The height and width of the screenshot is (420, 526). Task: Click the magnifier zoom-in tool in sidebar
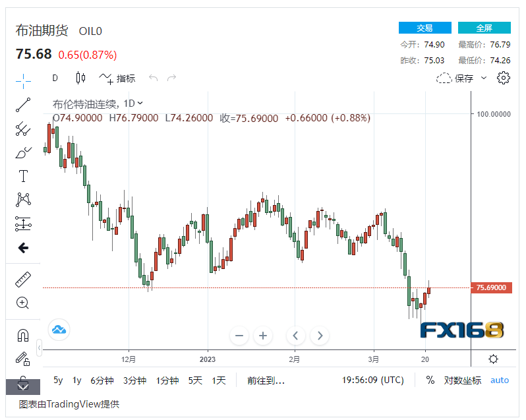click(x=23, y=303)
